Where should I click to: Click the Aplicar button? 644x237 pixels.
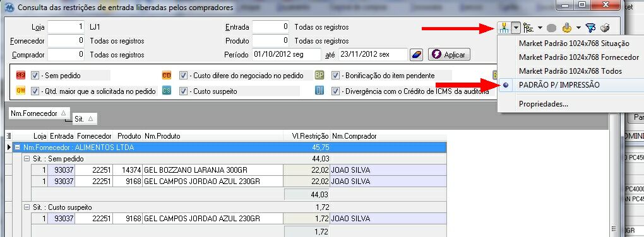point(449,54)
